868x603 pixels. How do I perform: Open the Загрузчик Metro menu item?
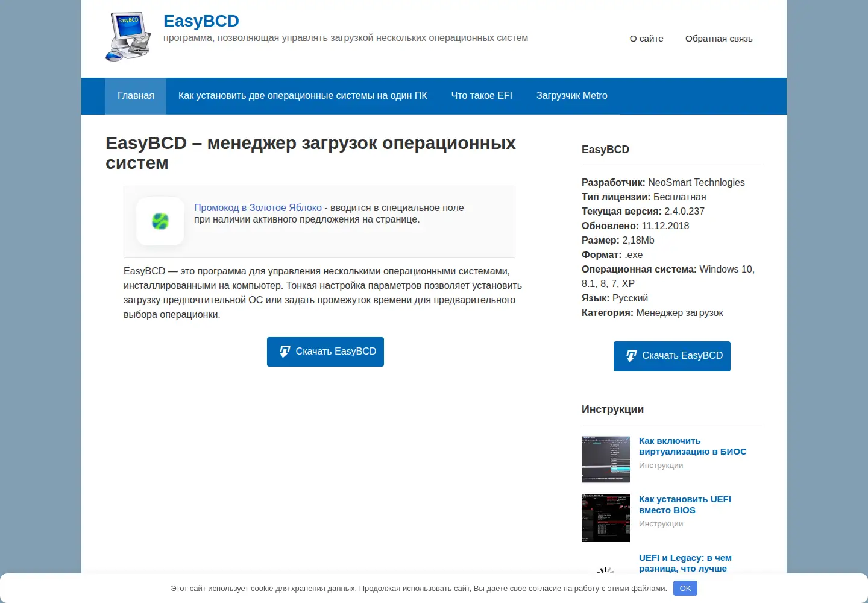[x=572, y=96]
